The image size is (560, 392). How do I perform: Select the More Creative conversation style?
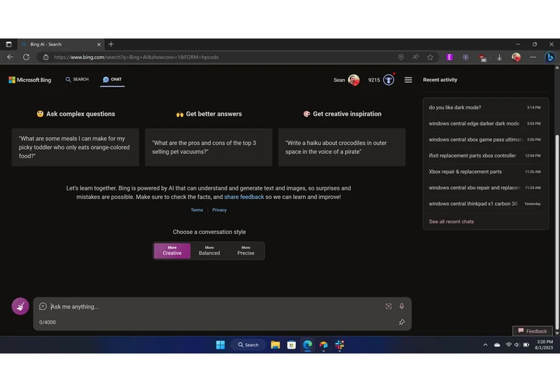click(x=172, y=251)
